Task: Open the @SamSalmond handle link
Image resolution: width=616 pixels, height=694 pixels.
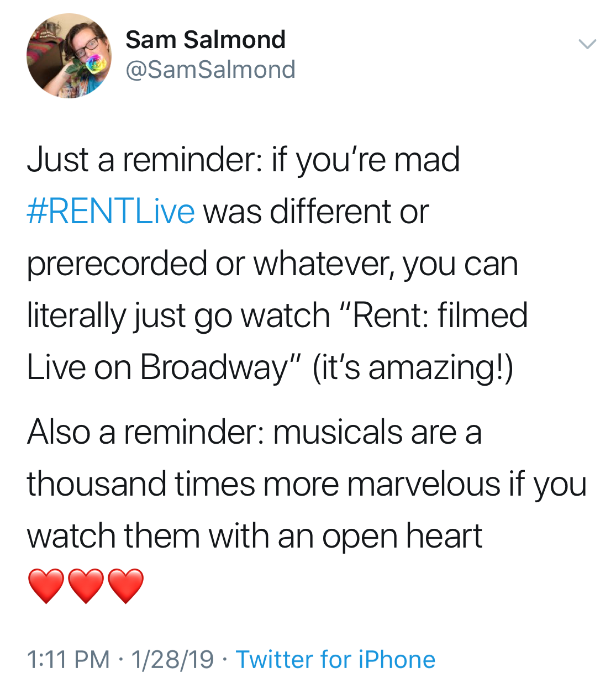Action: pos(210,70)
